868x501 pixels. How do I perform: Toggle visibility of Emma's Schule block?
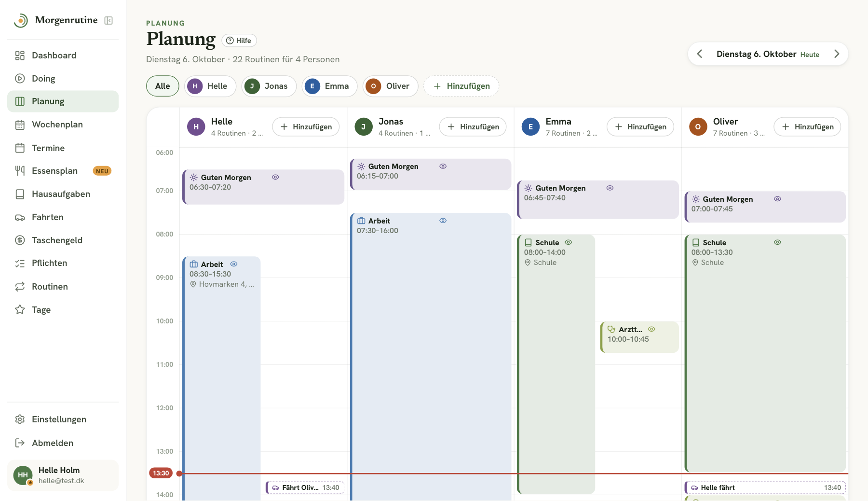click(569, 242)
